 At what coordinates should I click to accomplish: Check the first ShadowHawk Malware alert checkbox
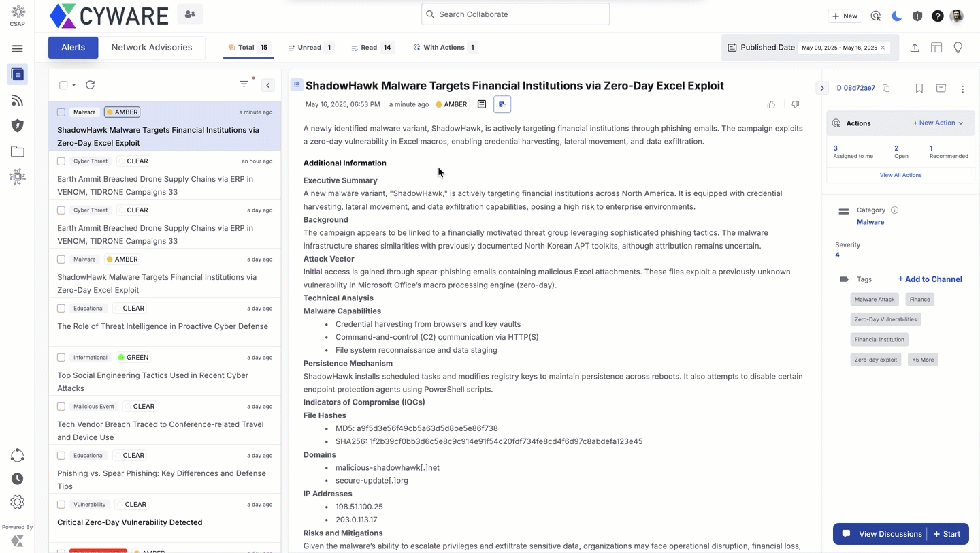(61, 112)
